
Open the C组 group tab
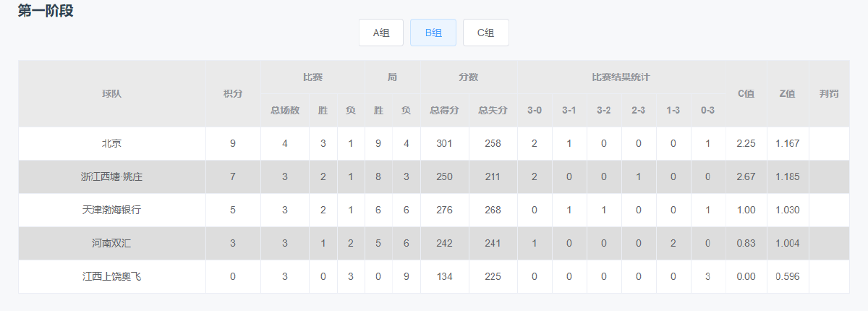(x=486, y=33)
